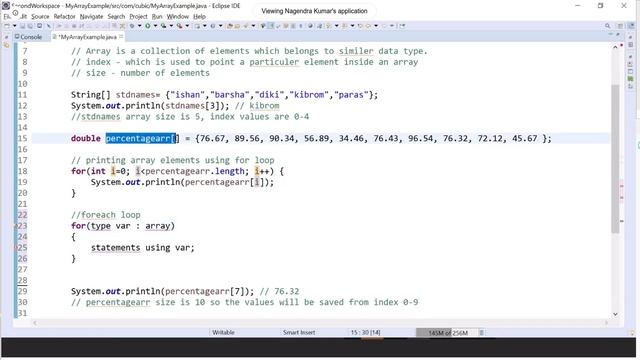Screen dimensions: 640x360
Task: Click the toolbar Search magnifier icon at right
Action: coord(607,26)
